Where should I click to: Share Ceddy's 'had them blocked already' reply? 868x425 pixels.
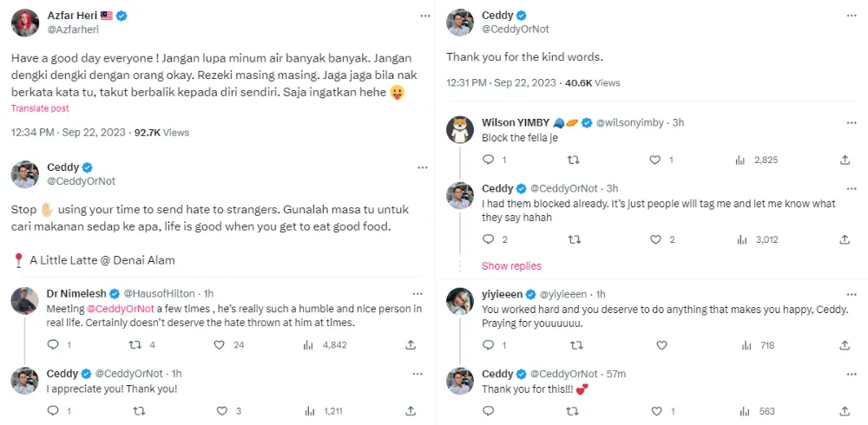(845, 239)
